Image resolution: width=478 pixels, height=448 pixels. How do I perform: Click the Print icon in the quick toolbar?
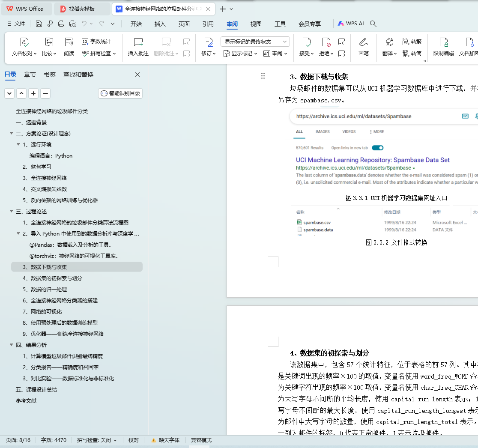click(61, 24)
